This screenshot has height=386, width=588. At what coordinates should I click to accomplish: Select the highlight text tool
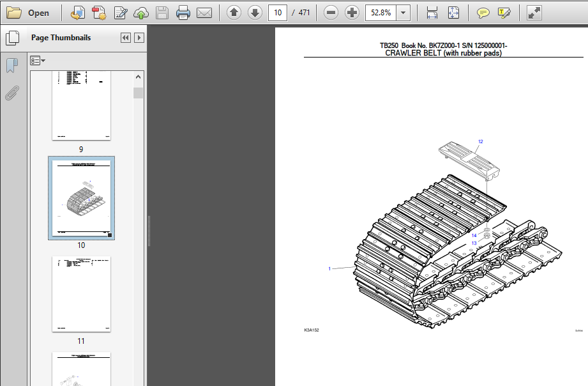tap(504, 13)
